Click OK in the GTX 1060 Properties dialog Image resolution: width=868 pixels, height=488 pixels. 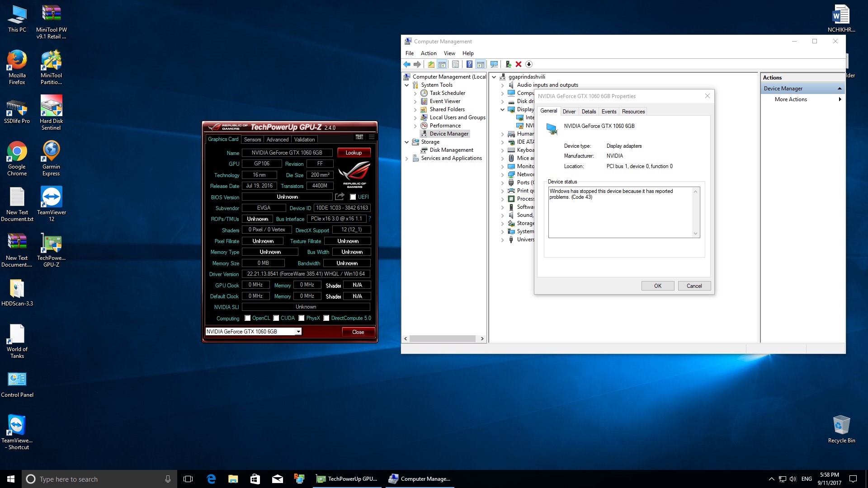(x=657, y=286)
